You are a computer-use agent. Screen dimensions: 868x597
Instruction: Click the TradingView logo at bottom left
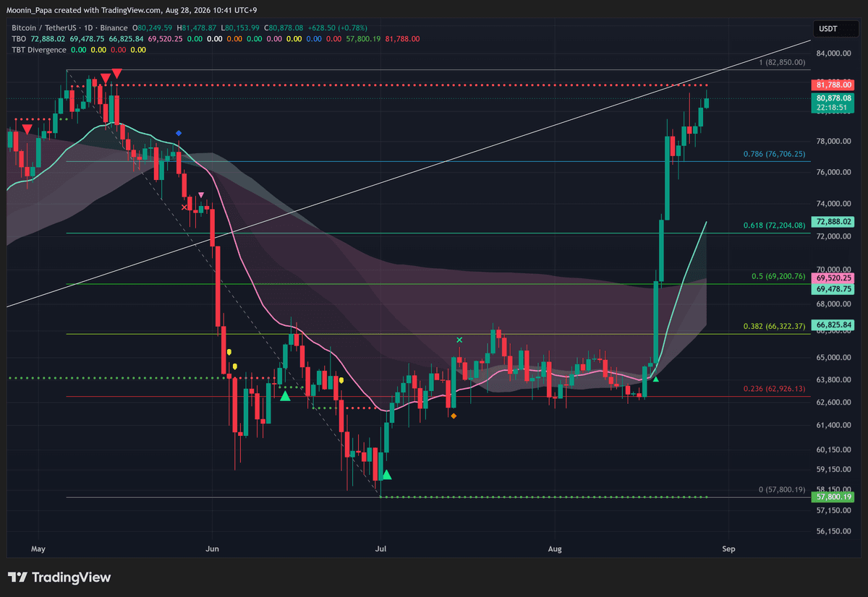59,577
